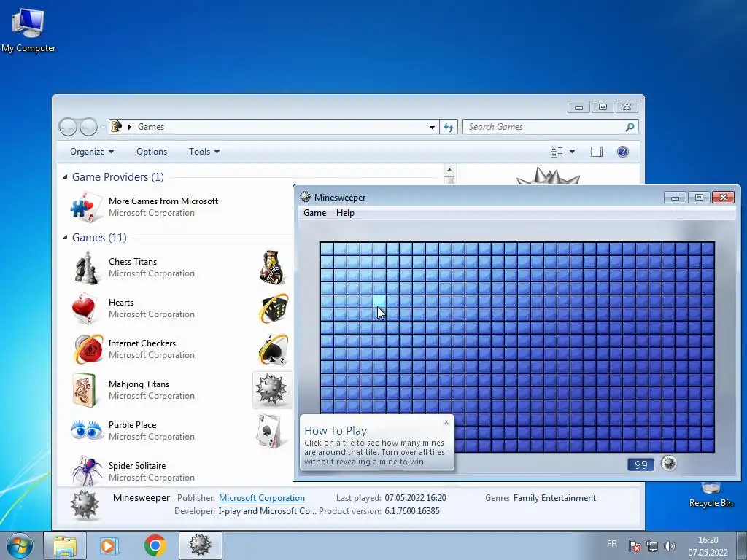Open the Recycle Bin desktop icon
The height and width of the screenshot is (560, 747).
pos(711,495)
